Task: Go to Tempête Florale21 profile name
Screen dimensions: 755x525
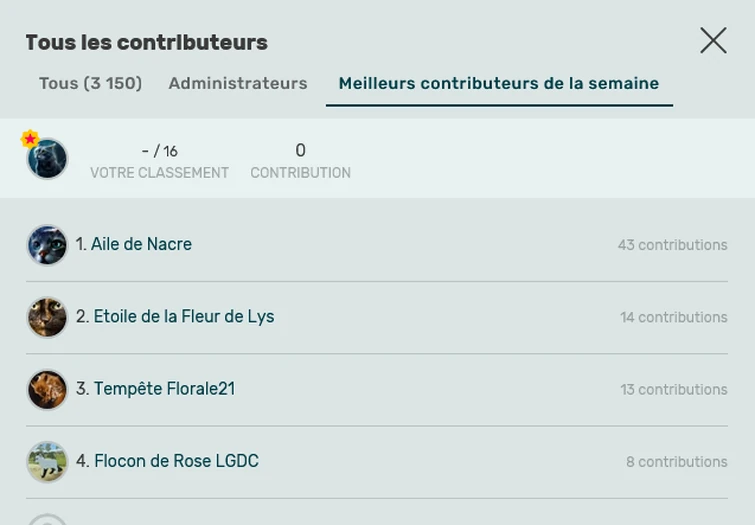Action: [164, 389]
